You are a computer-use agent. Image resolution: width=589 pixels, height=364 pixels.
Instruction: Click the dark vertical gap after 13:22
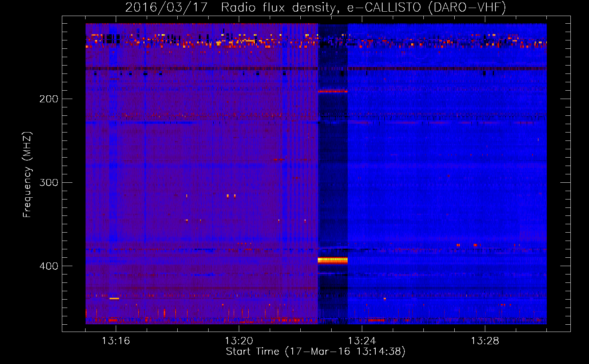tap(333, 174)
